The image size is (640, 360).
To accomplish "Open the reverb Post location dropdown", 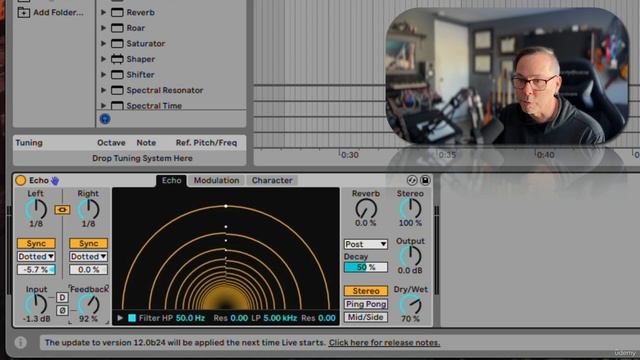I will [366, 244].
